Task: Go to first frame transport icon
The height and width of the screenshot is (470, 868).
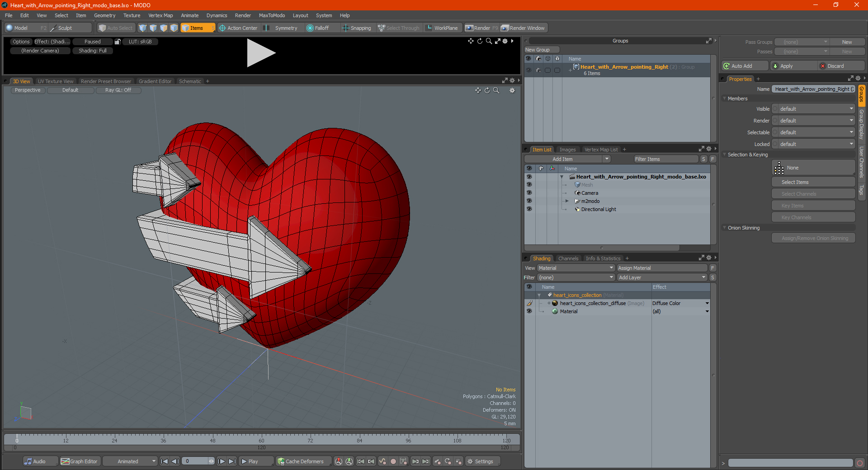Action: (x=165, y=461)
